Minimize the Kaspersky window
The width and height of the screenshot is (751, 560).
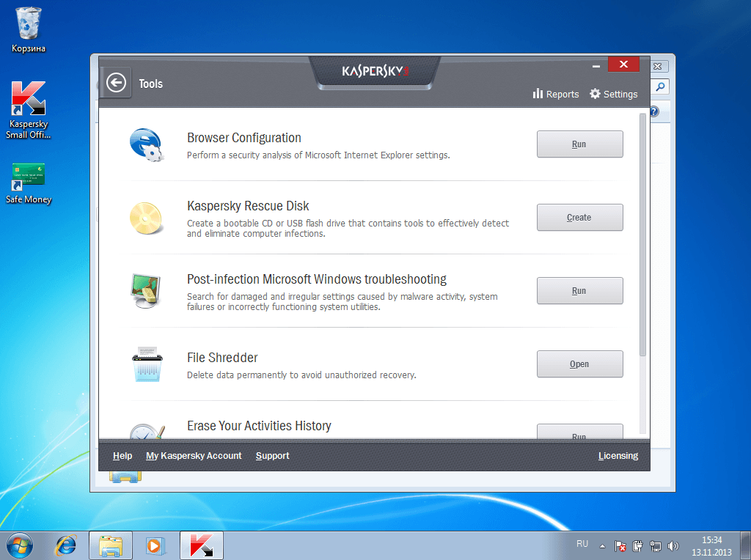[x=596, y=65]
